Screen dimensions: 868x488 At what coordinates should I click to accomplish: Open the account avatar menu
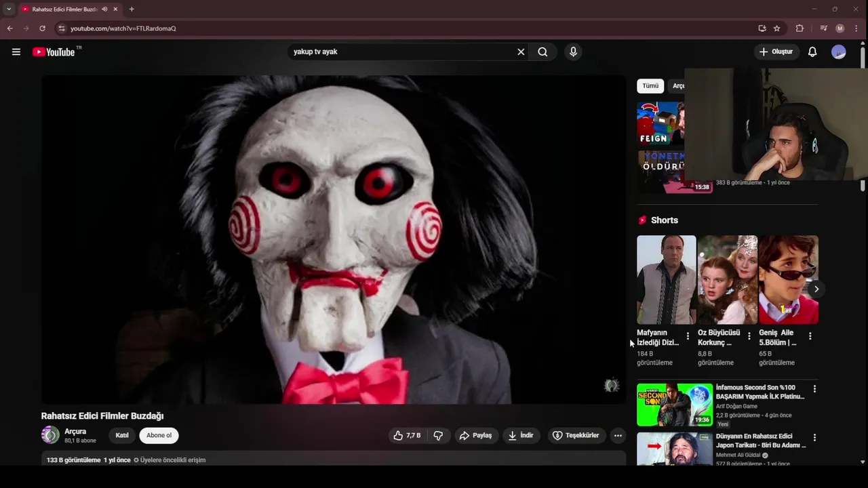pos(839,52)
